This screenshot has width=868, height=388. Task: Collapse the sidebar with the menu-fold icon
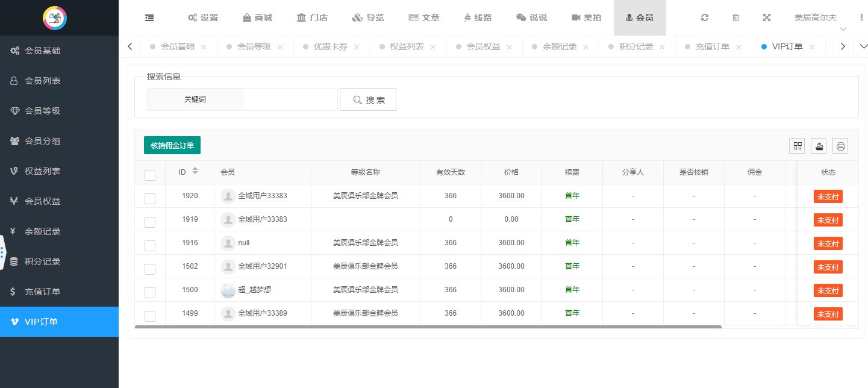(x=149, y=17)
